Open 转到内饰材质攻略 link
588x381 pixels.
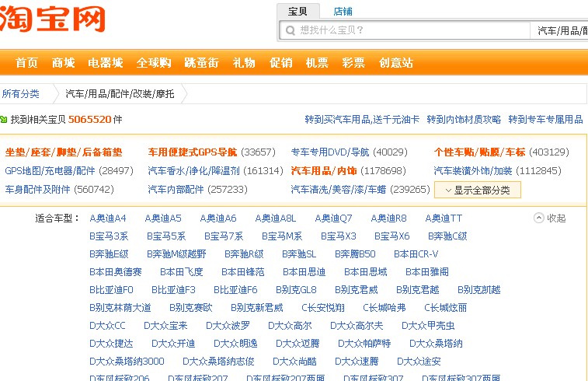(464, 120)
